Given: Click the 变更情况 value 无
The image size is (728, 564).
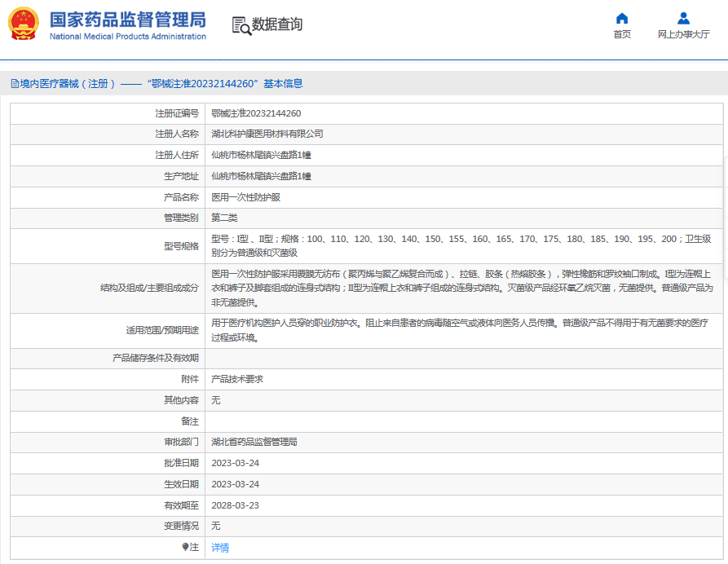Looking at the screenshot, I should coord(216,526).
